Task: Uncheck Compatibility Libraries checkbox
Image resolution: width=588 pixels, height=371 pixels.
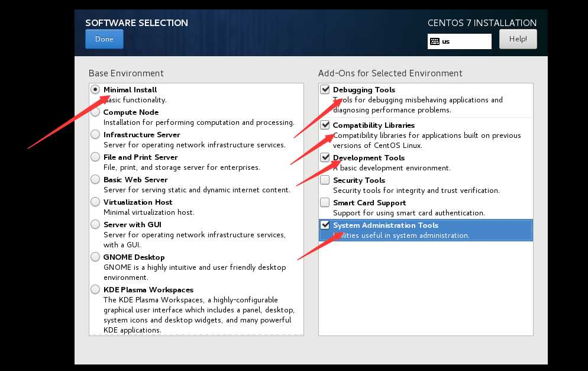Action: tap(325, 125)
